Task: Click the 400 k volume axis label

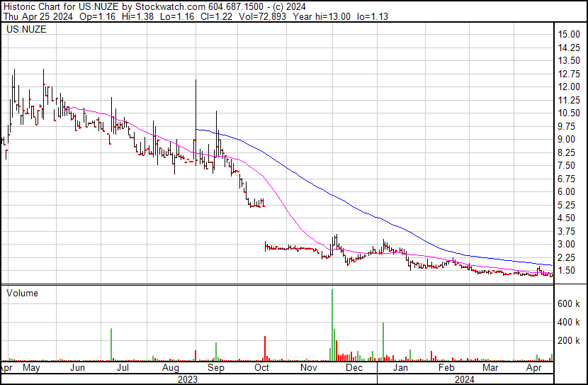Action: pyautogui.click(x=568, y=322)
